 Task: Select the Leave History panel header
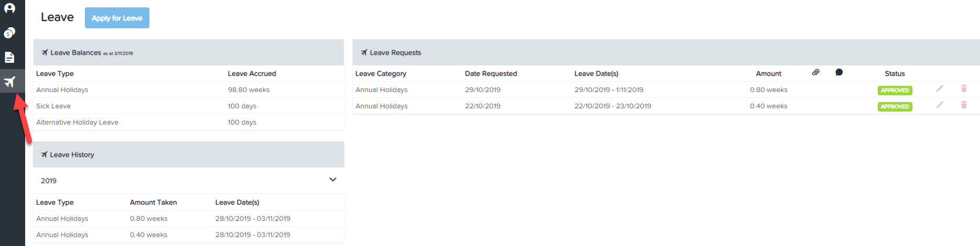(189, 154)
